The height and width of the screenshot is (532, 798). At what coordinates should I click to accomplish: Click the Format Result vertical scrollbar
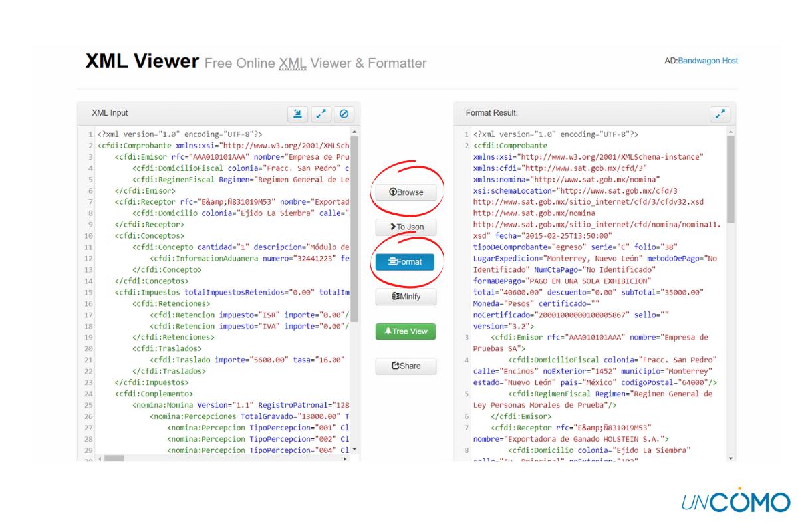pos(731,180)
